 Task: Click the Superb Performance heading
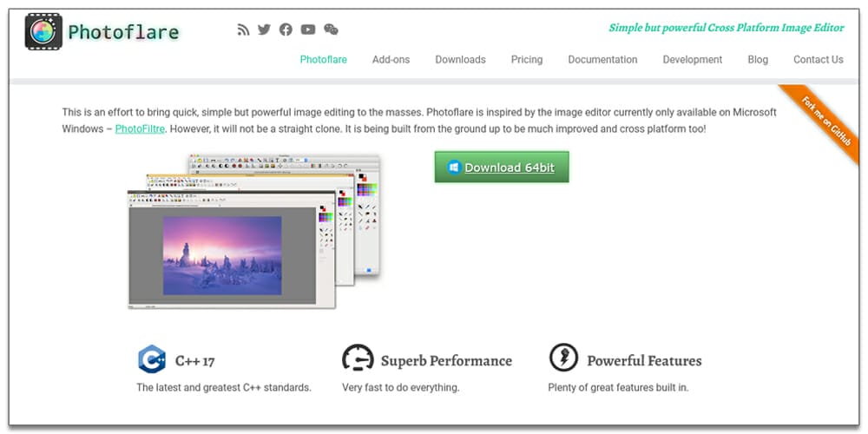446,361
